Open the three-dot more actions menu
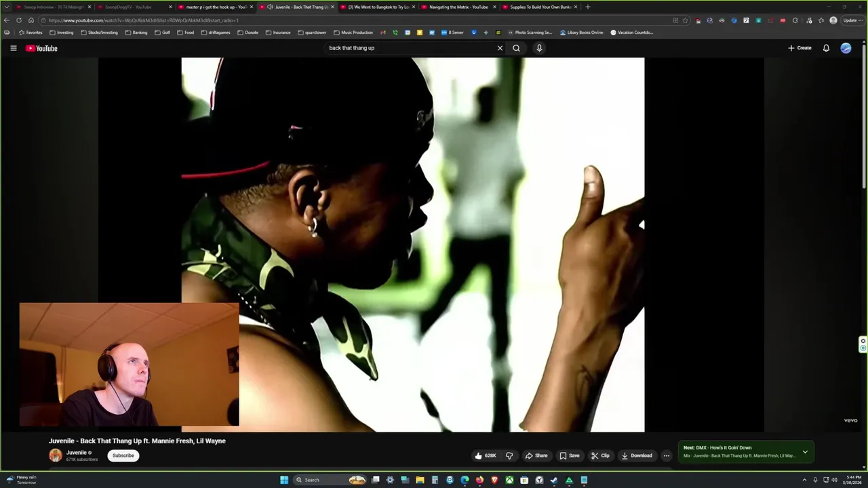Screen dimensions: 868x488 click(667, 455)
